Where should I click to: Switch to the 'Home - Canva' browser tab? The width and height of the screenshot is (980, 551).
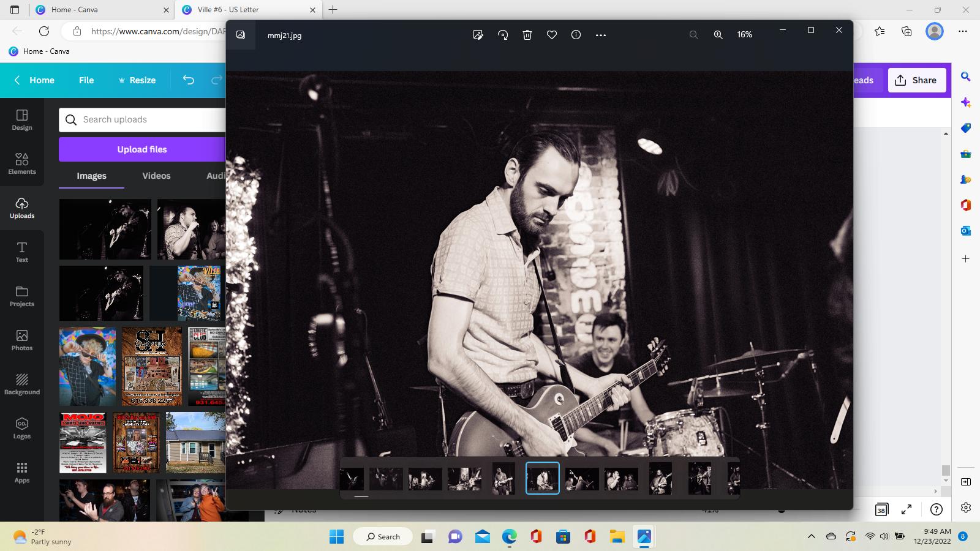point(101,10)
